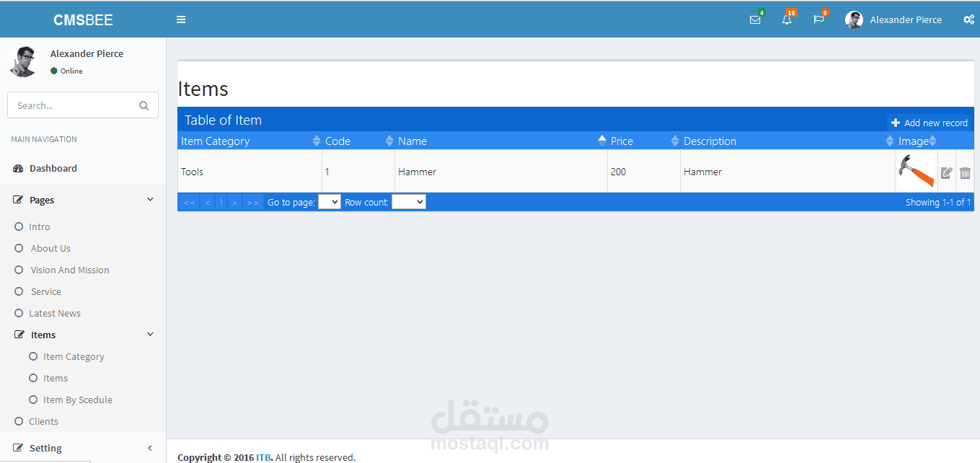Open the Clients menu item

pos(45,421)
